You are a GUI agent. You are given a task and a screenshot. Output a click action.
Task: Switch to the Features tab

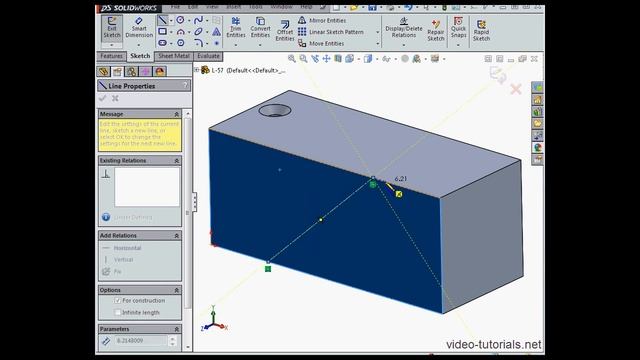[111, 56]
